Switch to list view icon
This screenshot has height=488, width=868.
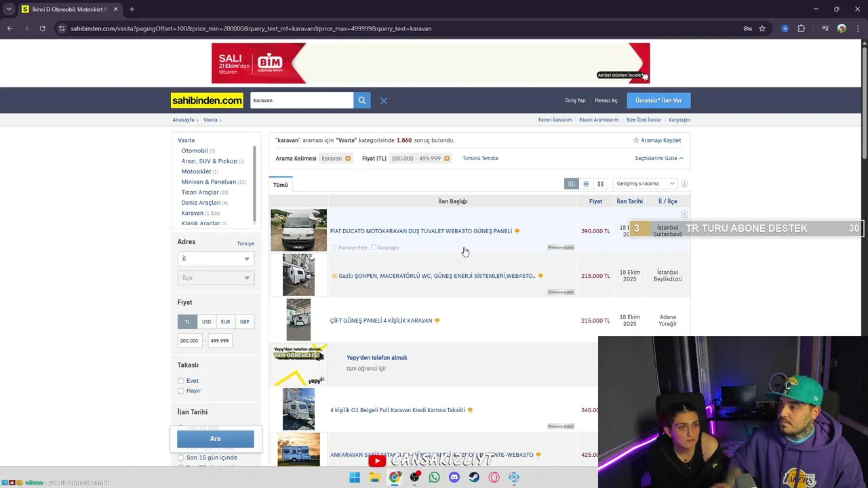586,184
